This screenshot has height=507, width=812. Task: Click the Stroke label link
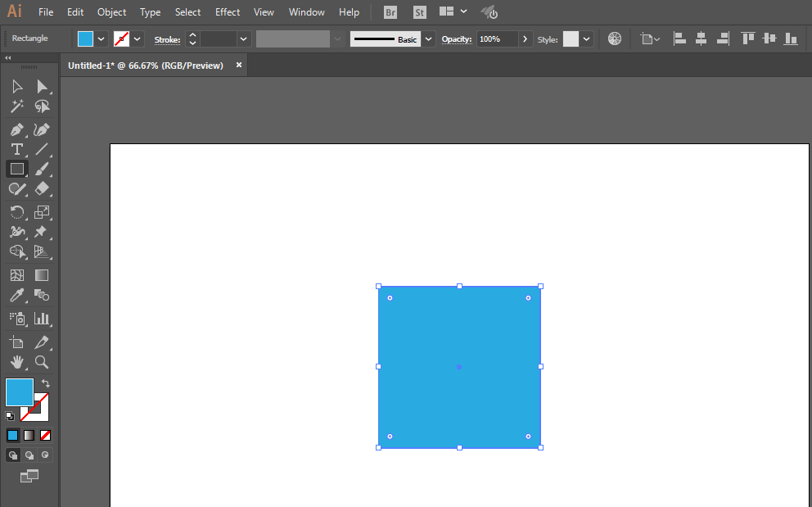pos(167,39)
